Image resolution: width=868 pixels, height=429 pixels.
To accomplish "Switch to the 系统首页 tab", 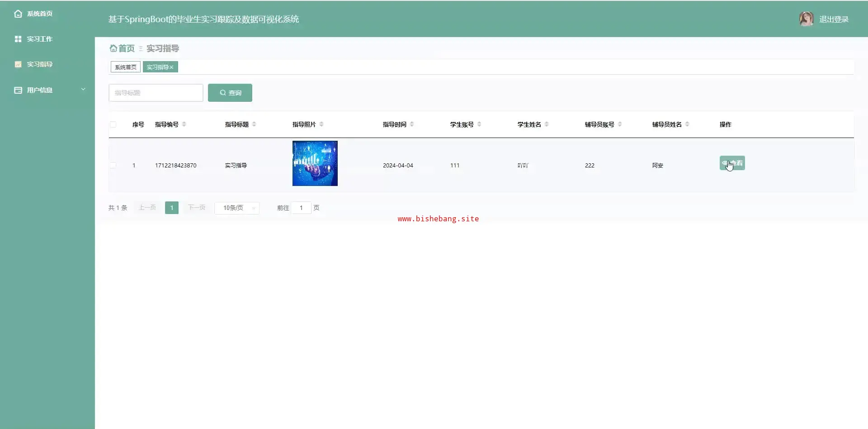I will 126,67.
